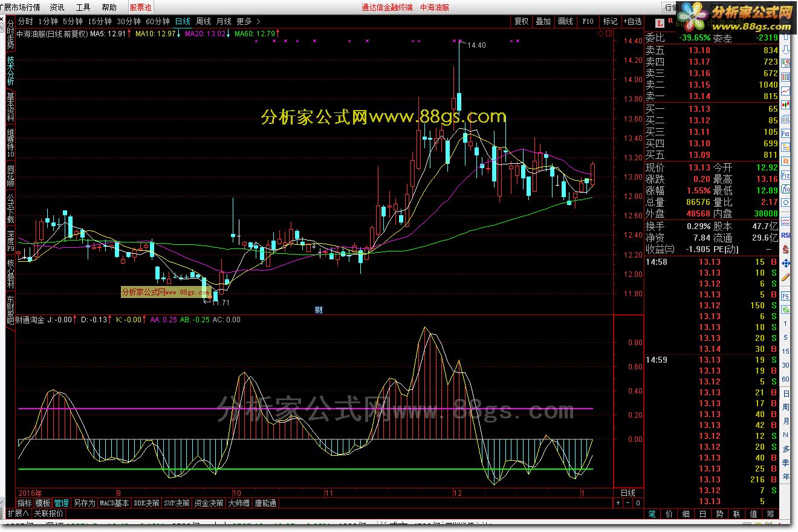Screen dimensions: 798x532
Task: Click the 标记 mark button
Action: pos(610,21)
